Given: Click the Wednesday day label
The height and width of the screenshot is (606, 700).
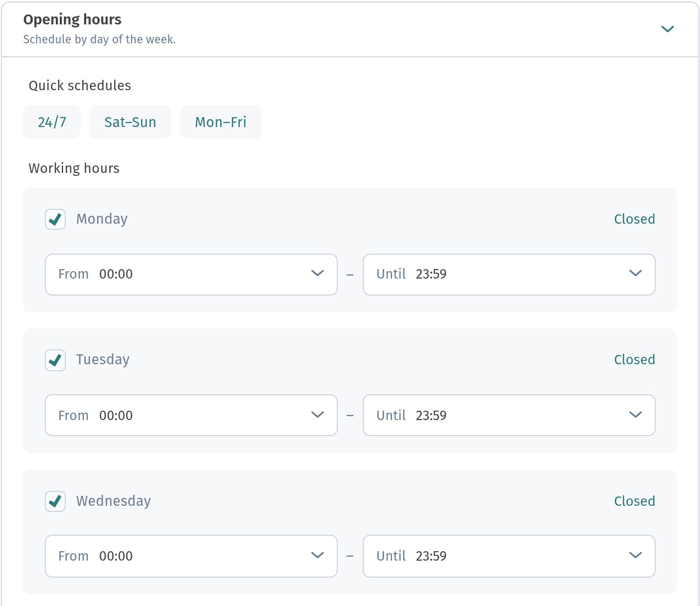Looking at the screenshot, I should 113,501.
